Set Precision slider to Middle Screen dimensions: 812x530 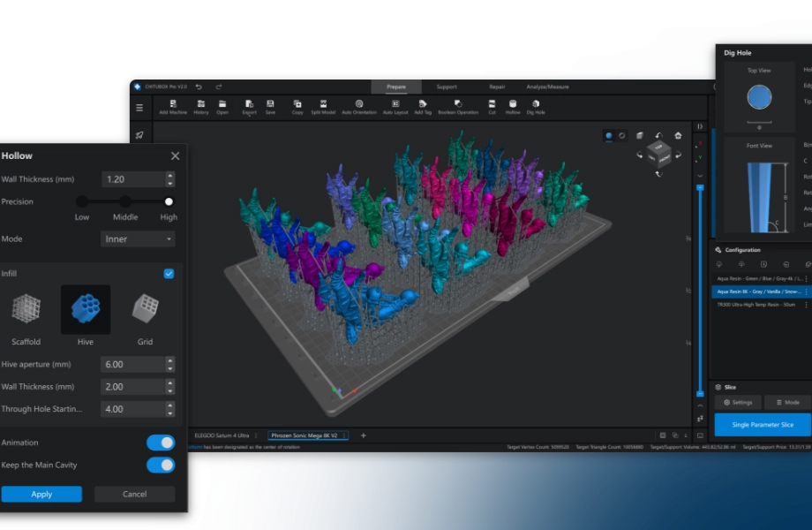[x=125, y=202]
